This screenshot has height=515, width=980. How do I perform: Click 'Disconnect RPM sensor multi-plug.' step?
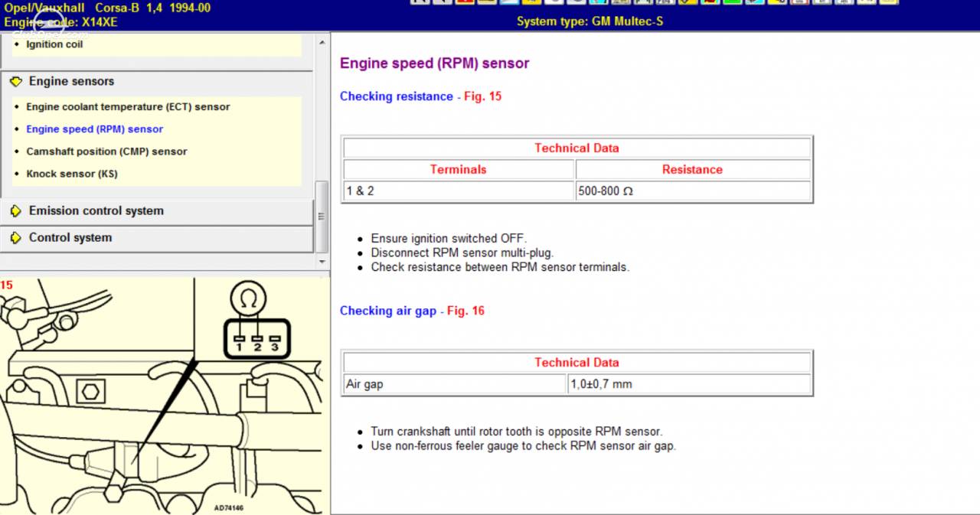click(x=462, y=253)
